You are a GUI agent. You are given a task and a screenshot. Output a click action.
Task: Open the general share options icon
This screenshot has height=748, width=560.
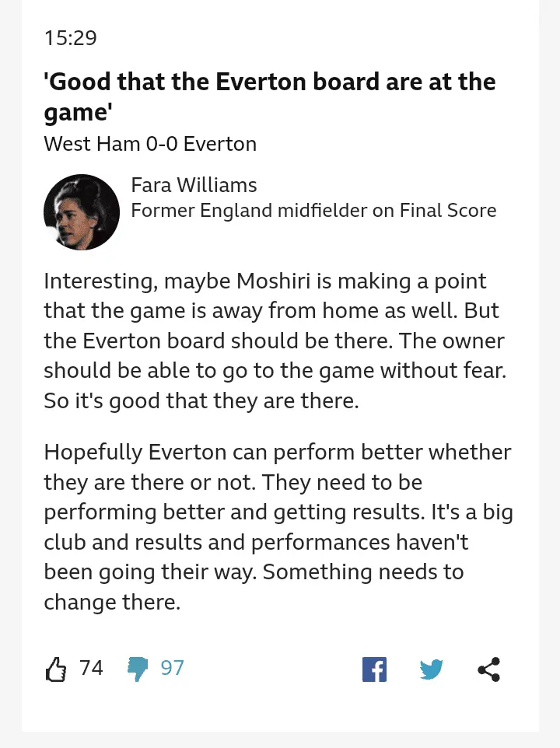(x=488, y=669)
